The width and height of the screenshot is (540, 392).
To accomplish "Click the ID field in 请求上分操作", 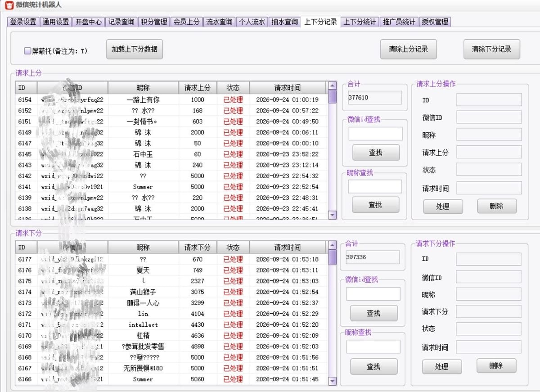I will point(489,99).
